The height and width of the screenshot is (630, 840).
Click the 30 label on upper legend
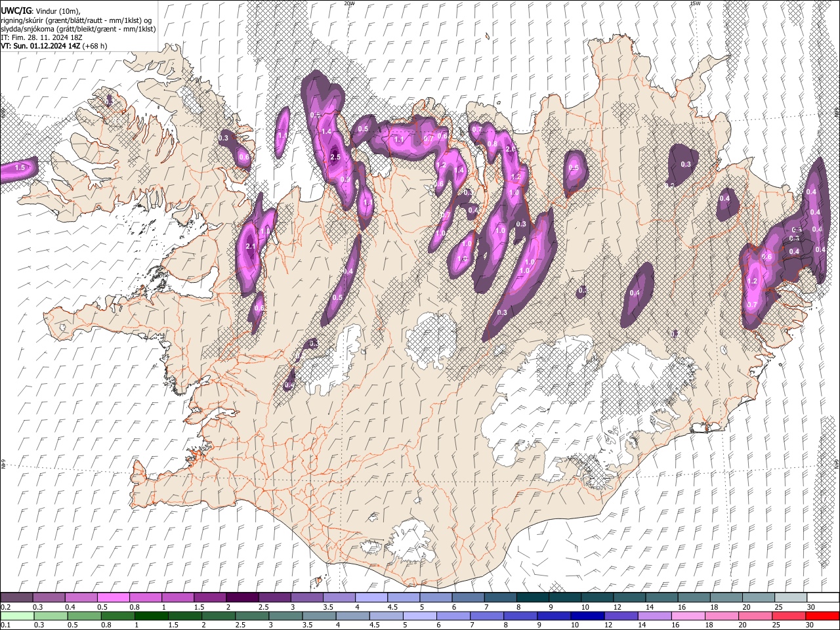point(810,607)
